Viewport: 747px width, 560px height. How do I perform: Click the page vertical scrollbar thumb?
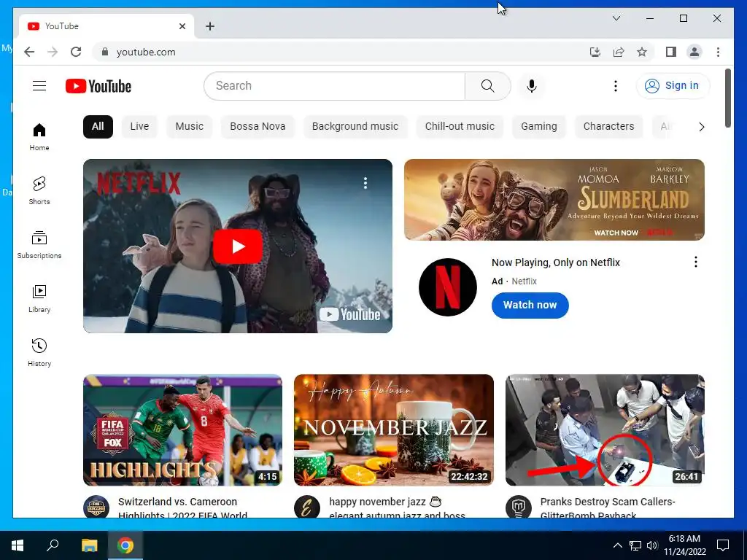click(727, 98)
